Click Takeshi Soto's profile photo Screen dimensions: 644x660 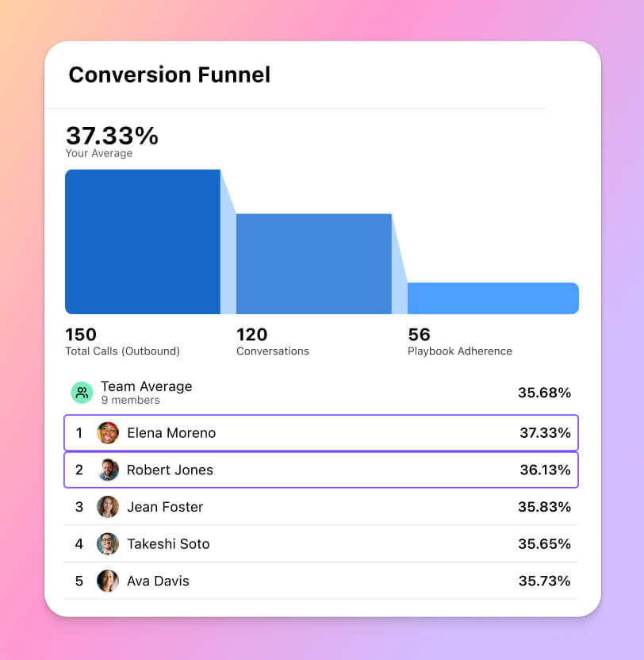click(x=108, y=544)
